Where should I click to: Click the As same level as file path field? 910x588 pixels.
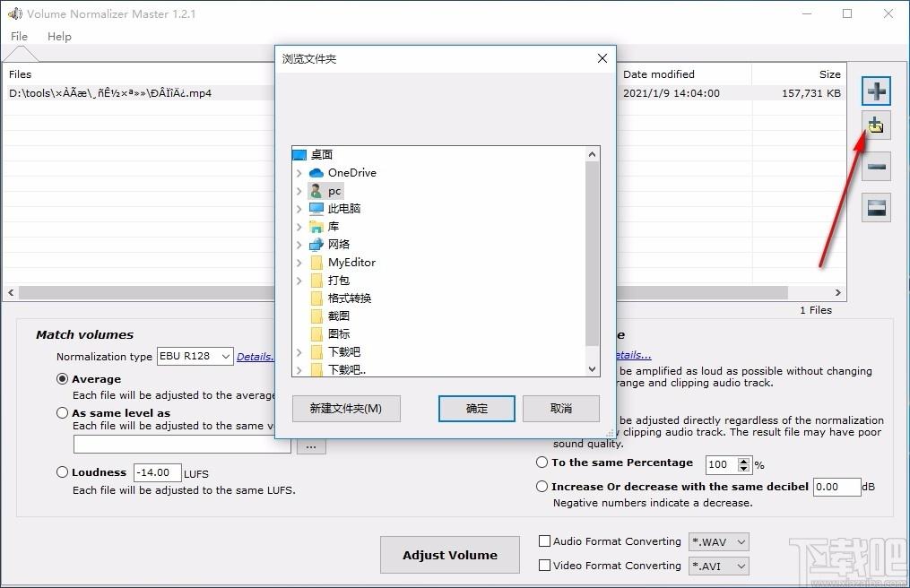[x=182, y=445]
